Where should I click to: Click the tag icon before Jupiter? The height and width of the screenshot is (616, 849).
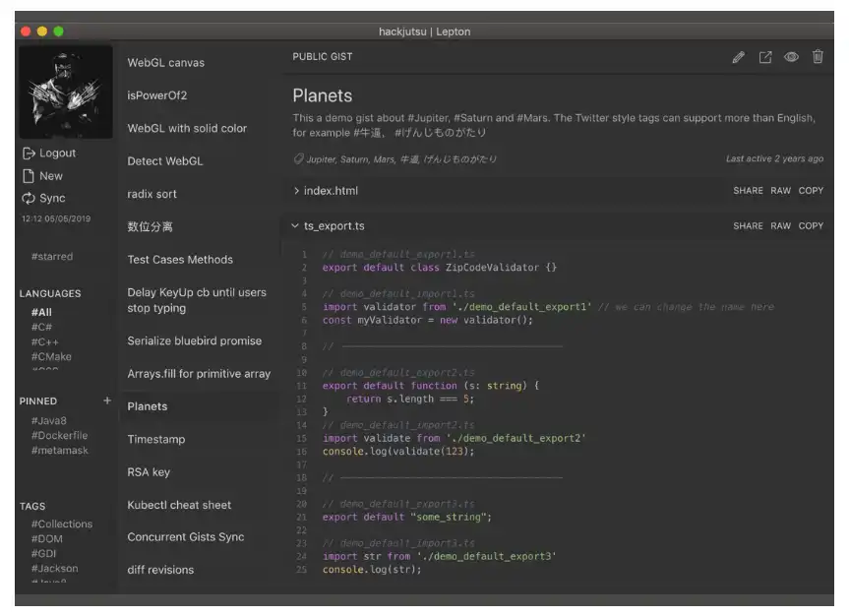pos(298,158)
